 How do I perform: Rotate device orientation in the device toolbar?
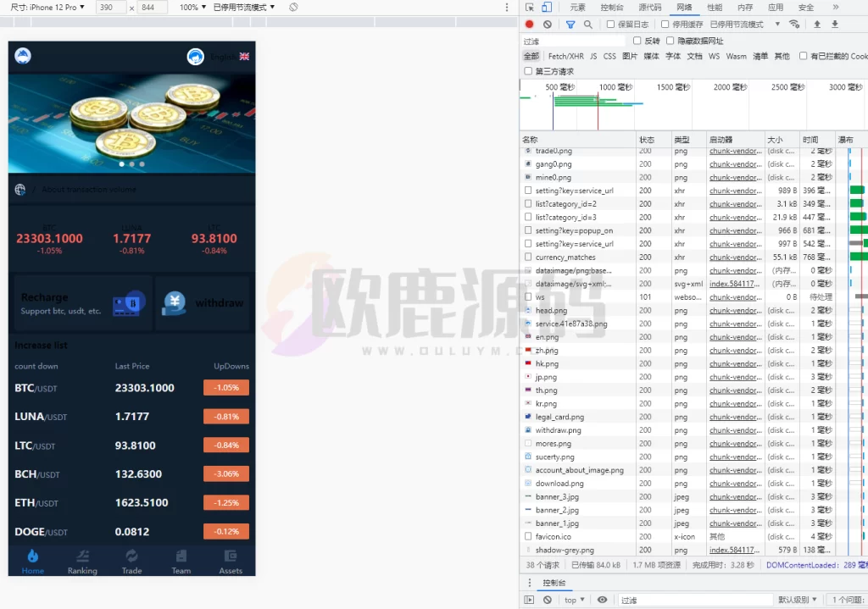[292, 7]
